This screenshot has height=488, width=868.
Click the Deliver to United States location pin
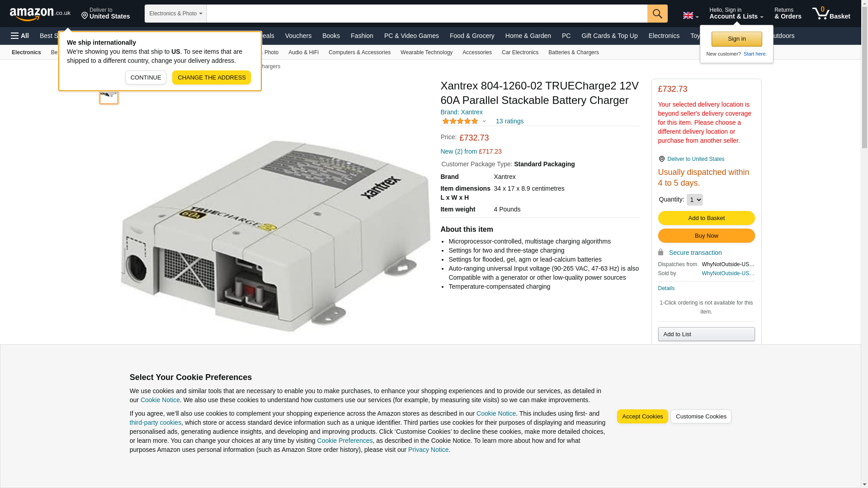point(661,159)
